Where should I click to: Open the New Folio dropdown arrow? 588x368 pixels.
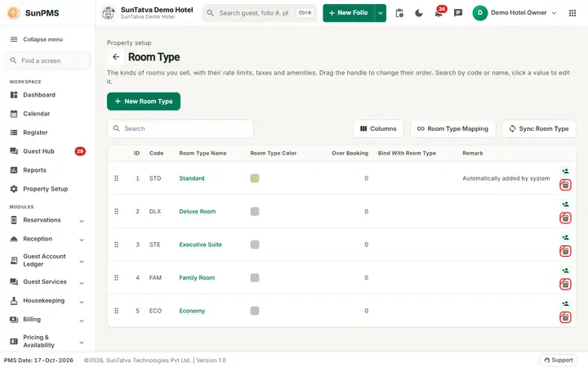[x=381, y=13]
